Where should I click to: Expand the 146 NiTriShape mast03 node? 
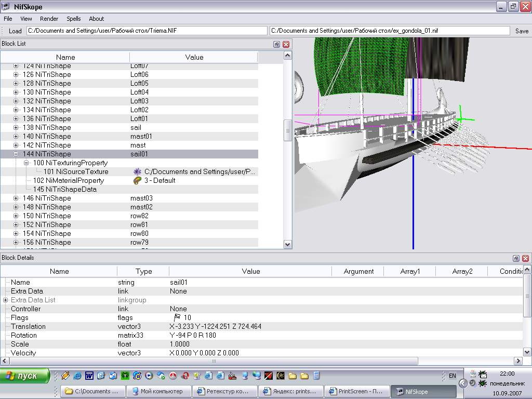16,198
